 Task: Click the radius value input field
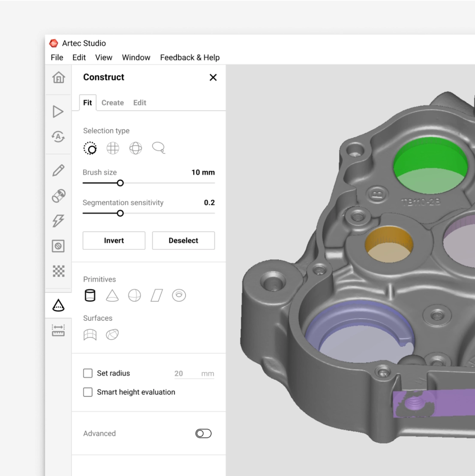click(185, 374)
